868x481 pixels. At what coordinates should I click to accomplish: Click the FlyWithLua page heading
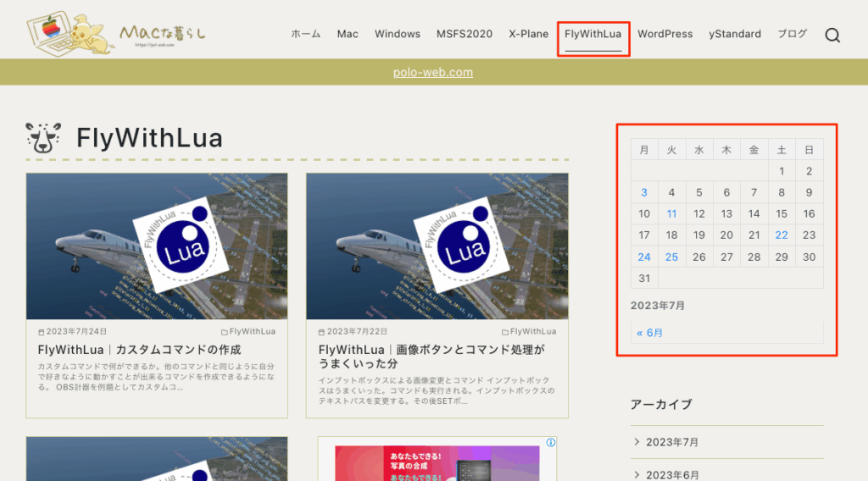point(149,138)
